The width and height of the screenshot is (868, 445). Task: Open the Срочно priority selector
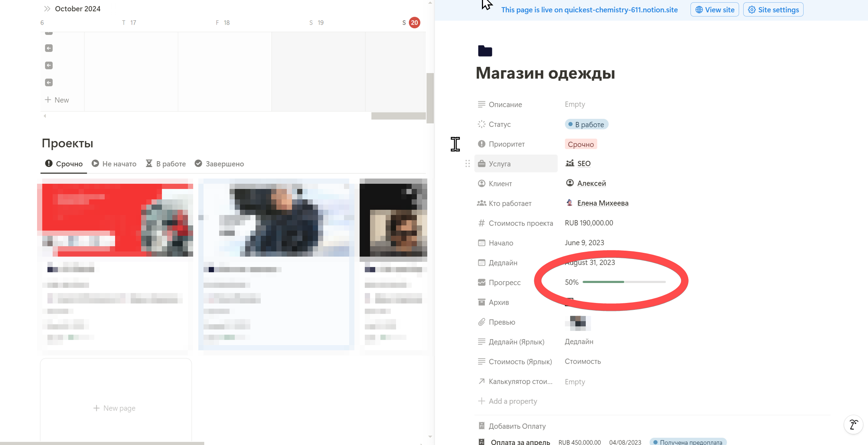(580, 144)
